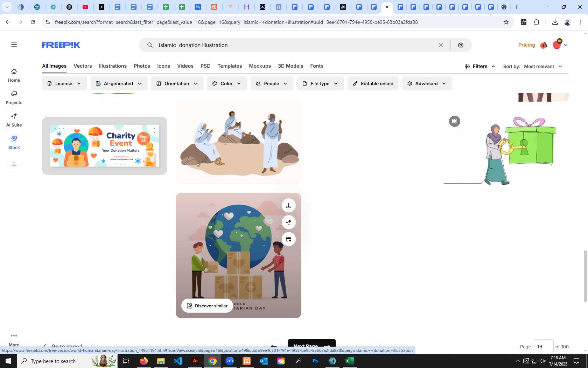588x368 pixels.
Task: Click the premium crown badge on the hijab illustration
Action: [x=455, y=121]
